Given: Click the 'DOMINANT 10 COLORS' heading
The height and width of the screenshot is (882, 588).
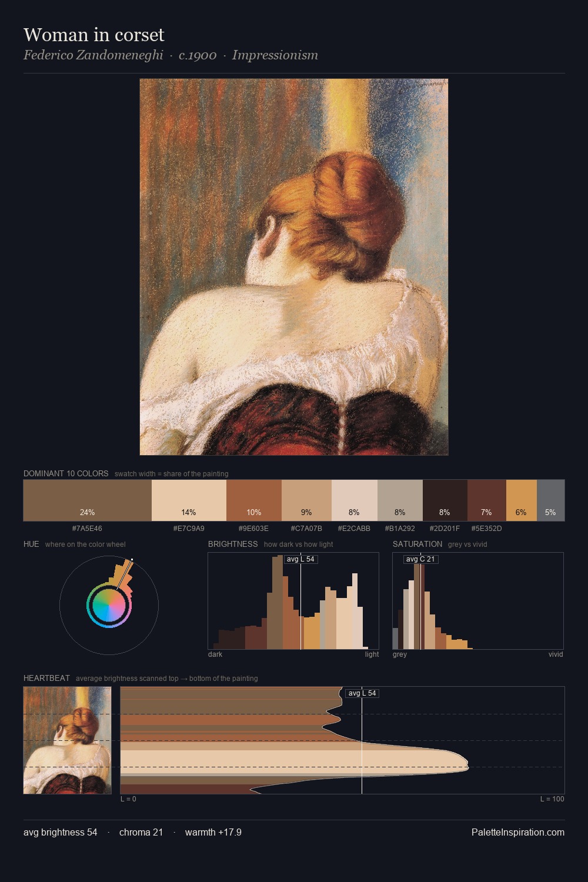Looking at the screenshot, I should [66, 473].
